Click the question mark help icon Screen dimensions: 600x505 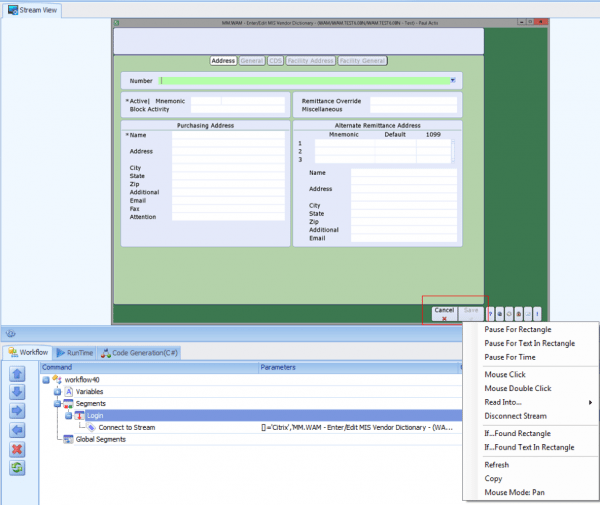(x=490, y=313)
